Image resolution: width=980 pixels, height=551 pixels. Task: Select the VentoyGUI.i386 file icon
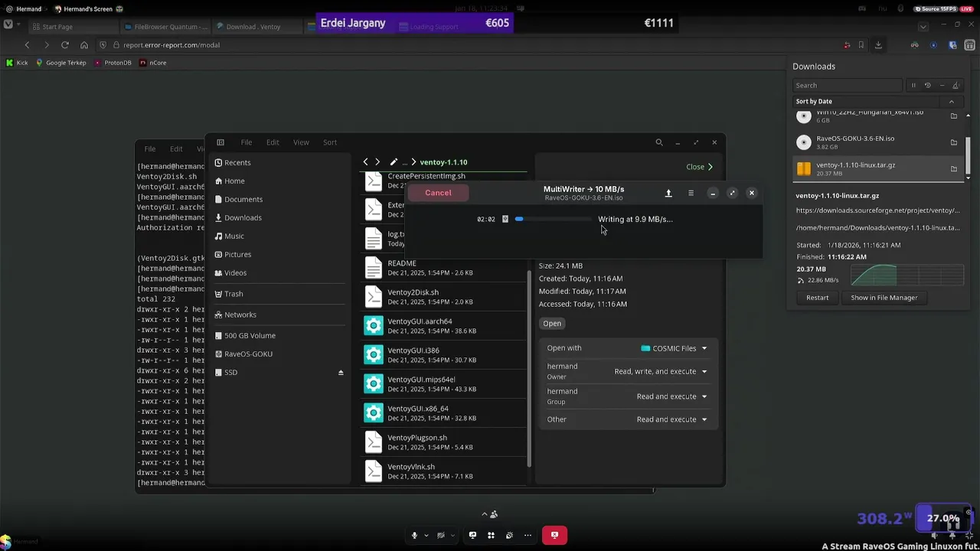(x=373, y=355)
